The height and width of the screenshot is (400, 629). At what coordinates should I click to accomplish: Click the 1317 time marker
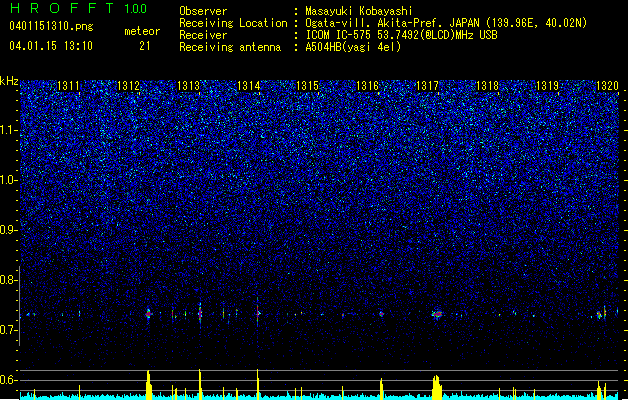(428, 86)
